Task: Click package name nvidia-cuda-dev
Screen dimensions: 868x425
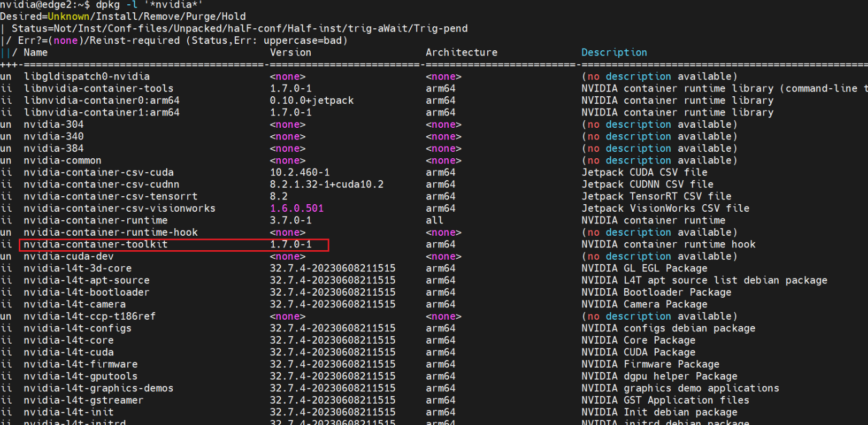Action: coord(68,257)
